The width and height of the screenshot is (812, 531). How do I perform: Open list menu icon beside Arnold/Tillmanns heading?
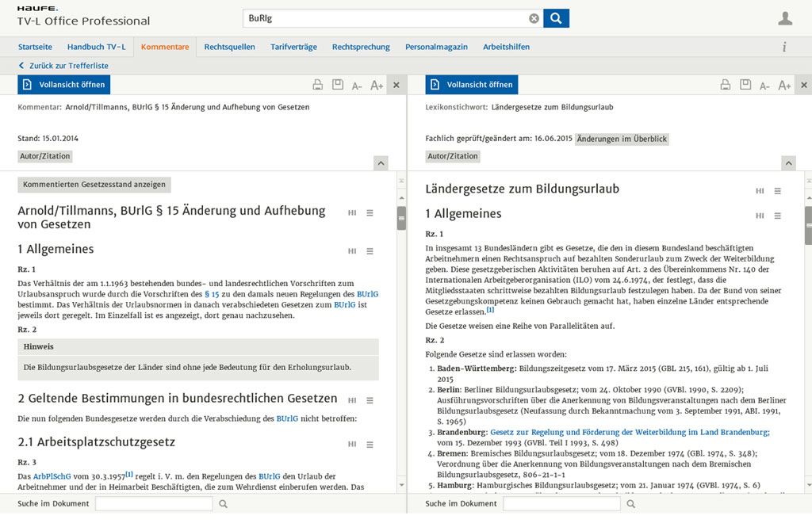(370, 212)
